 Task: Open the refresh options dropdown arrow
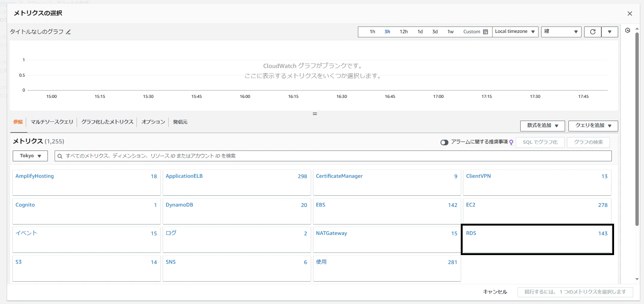pos(610,32)
